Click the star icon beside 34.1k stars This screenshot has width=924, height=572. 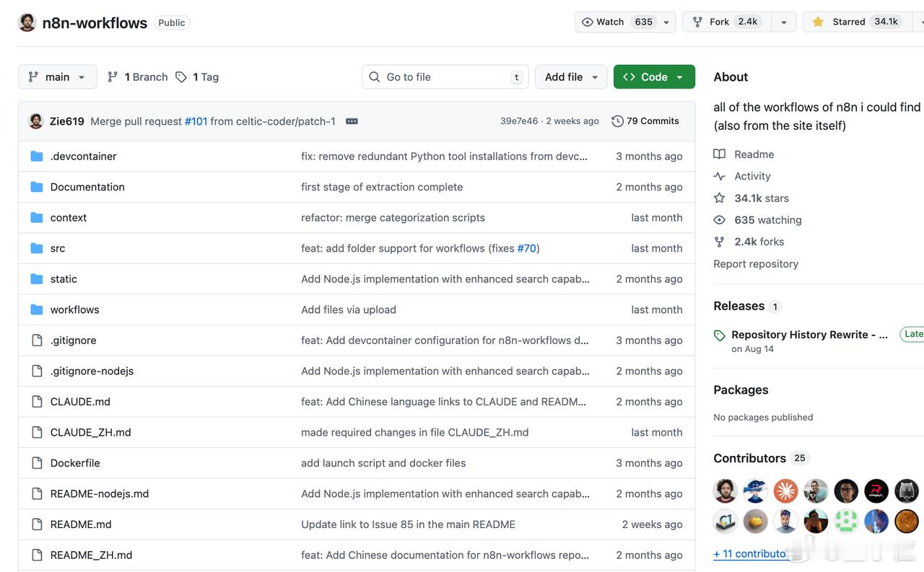pyautogui.click(x=719, y=198)
